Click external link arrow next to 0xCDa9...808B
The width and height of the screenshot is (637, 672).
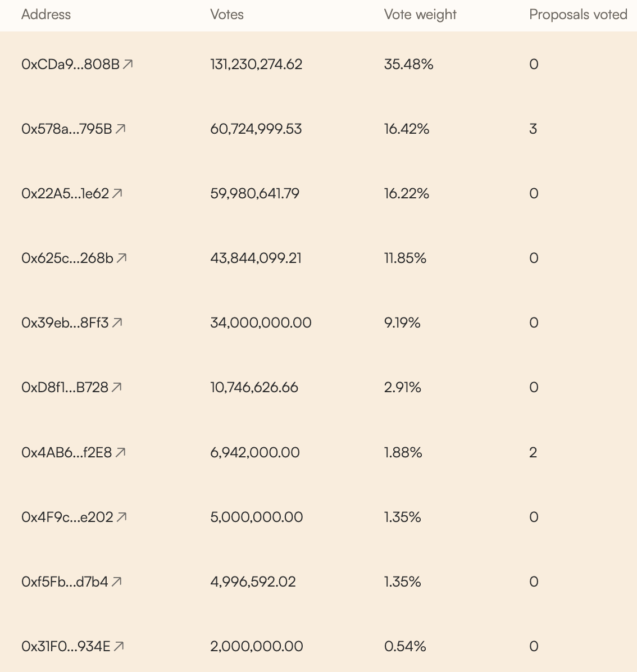click(128, 64)
